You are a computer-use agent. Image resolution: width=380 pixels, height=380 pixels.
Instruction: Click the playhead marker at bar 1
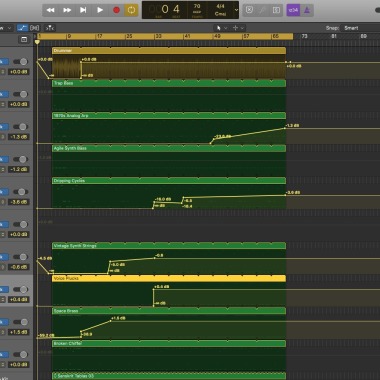tap(37, 42)
